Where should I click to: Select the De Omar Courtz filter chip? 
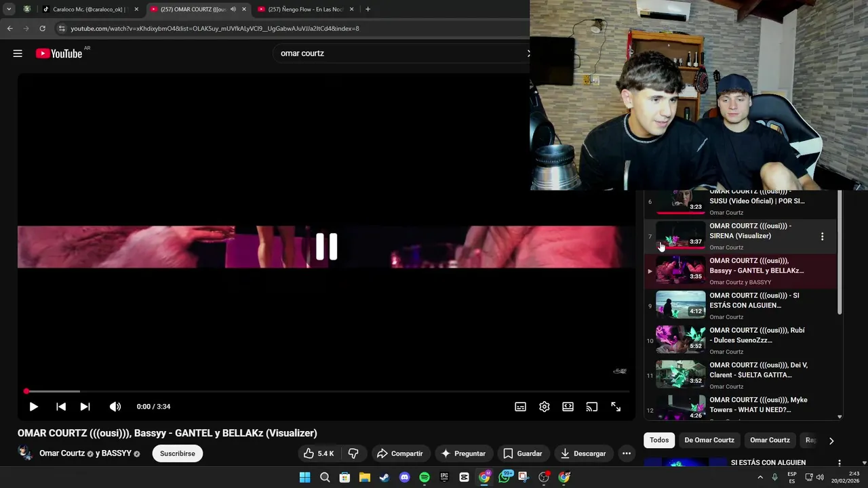point(709,440)
